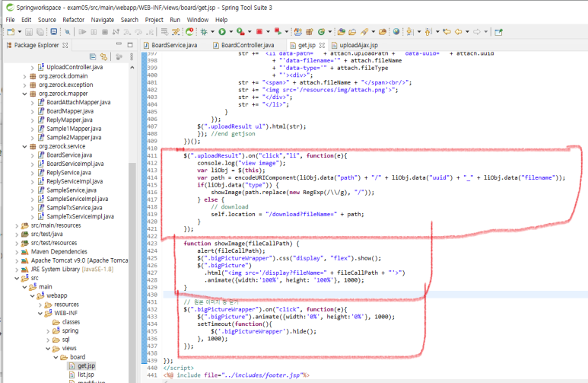Image resolution: width=588 pixels, height=383 pixels.
Task: Click the Last Edit Location icon
Action: click(x=447, y=32)
